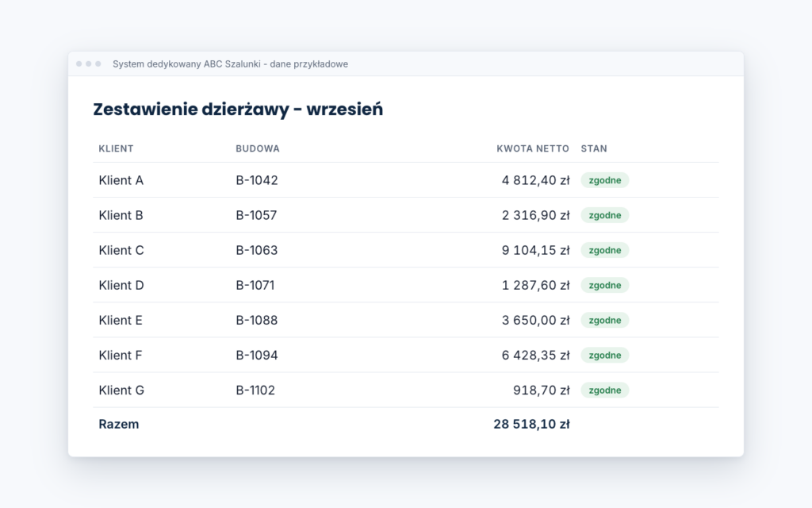
Task: Click the "zgodne" badge for Klient G
Action: [x=605, y=391]
